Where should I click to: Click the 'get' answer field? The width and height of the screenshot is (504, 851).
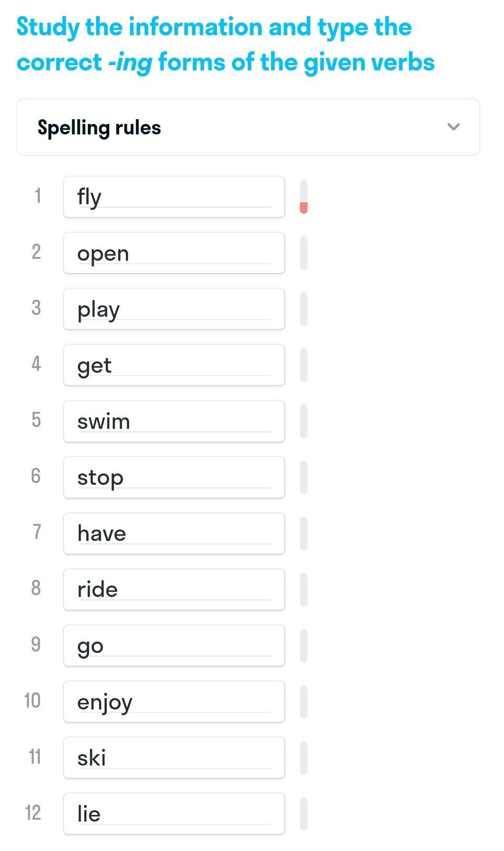pos(174,365)
